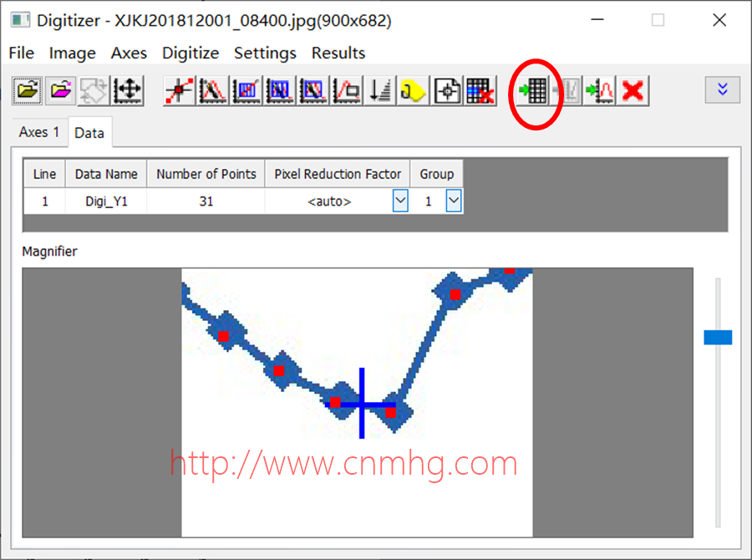The image size is (752, 560).
Task: Open the Settings menu
Action: (x=265, y=53)
